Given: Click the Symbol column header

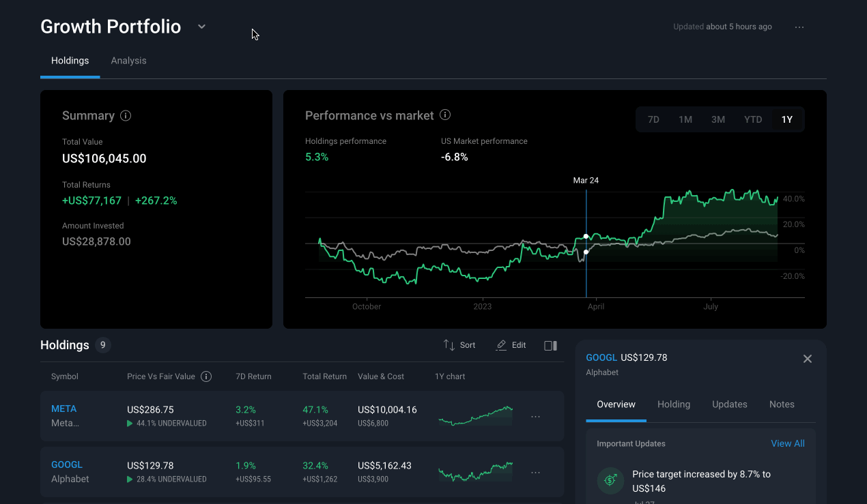Looking at the screenshot, I should coord(65,376).
